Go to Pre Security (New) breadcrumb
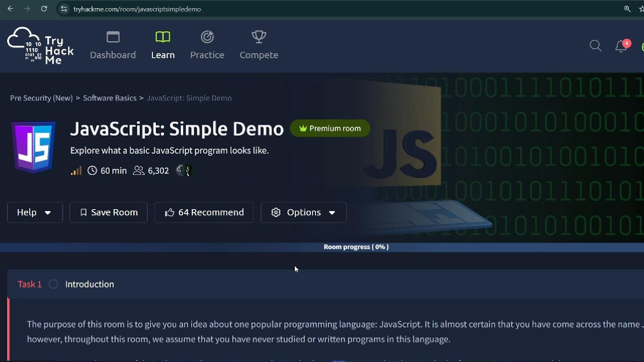 click(x=41, y=98)
